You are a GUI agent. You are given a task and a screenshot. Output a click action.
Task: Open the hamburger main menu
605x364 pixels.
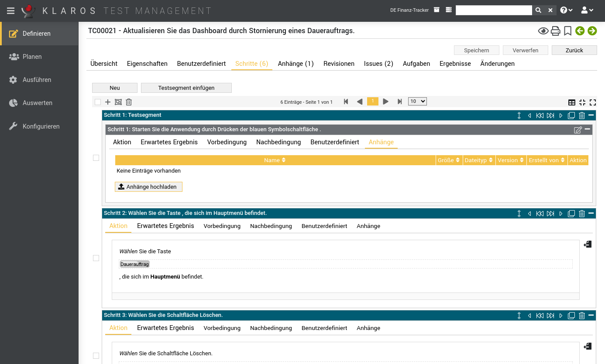[10, 10]
